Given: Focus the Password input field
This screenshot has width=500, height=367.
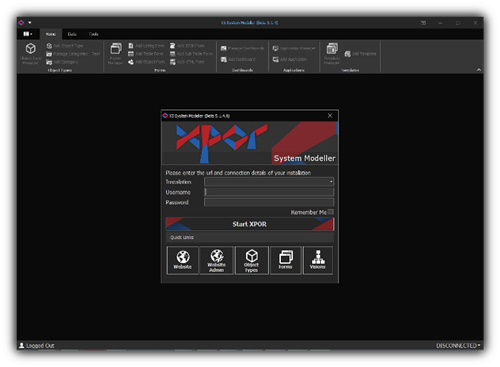Looking at the screenshot, I should [269, 202].
